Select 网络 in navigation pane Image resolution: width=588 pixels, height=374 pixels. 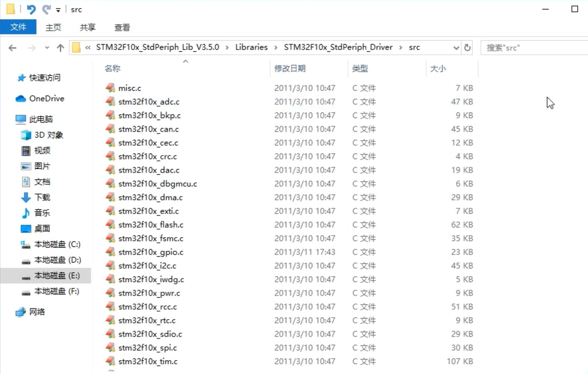click(x=31, y=312)
